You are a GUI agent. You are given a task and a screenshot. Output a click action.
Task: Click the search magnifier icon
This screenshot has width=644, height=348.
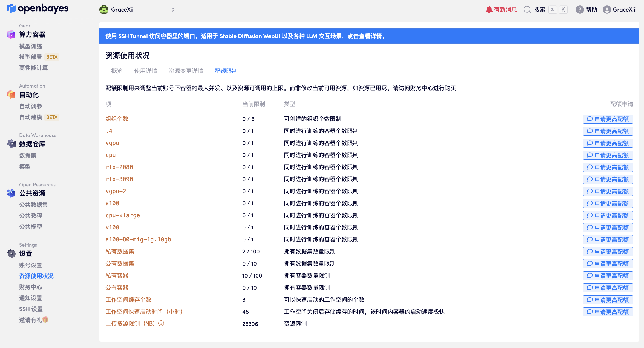pyautogui.click(x=527, y=10)
